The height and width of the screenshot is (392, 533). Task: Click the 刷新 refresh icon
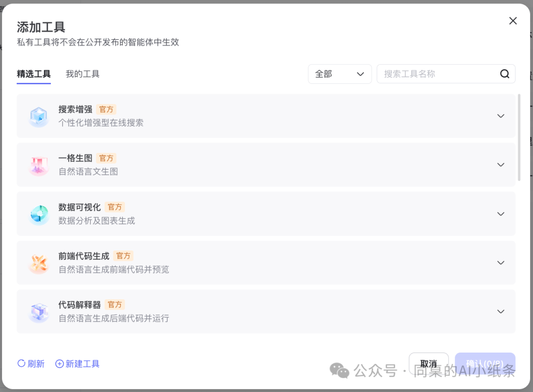pyautogui.click(x=20, y=363)
